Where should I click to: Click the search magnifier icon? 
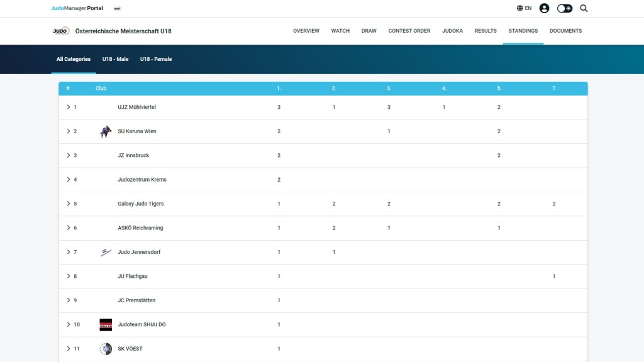click(584, 8)
